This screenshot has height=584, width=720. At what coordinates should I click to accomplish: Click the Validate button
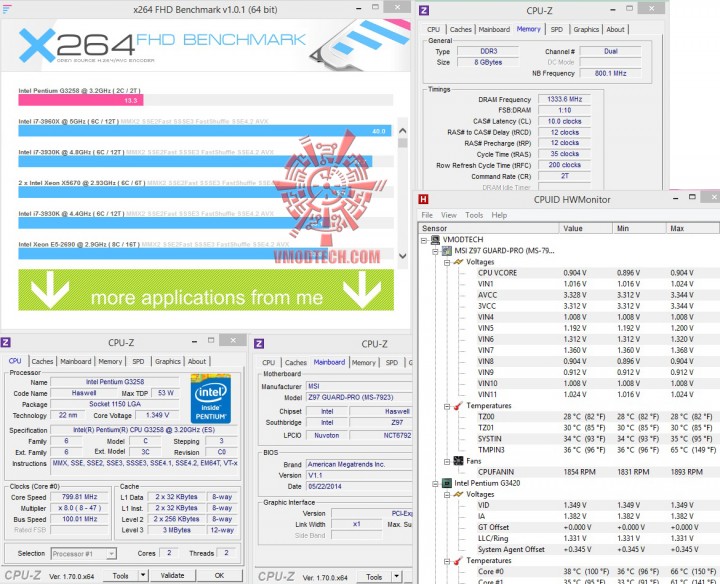[172, 575]
